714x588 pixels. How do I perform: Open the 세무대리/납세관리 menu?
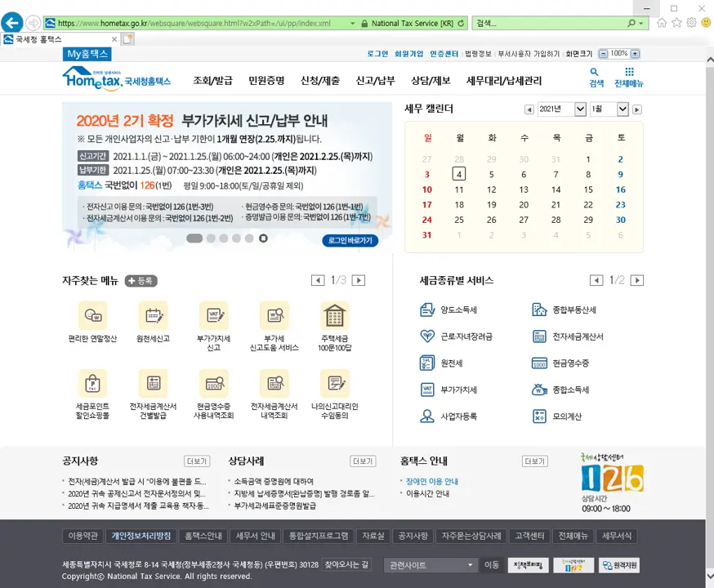coord(504,81)
